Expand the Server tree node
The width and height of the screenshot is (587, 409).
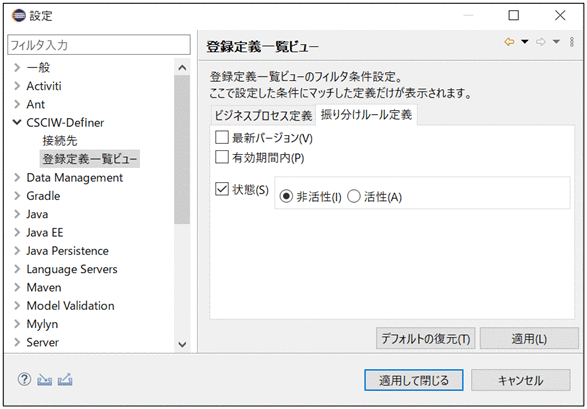[x=17, y=342]
